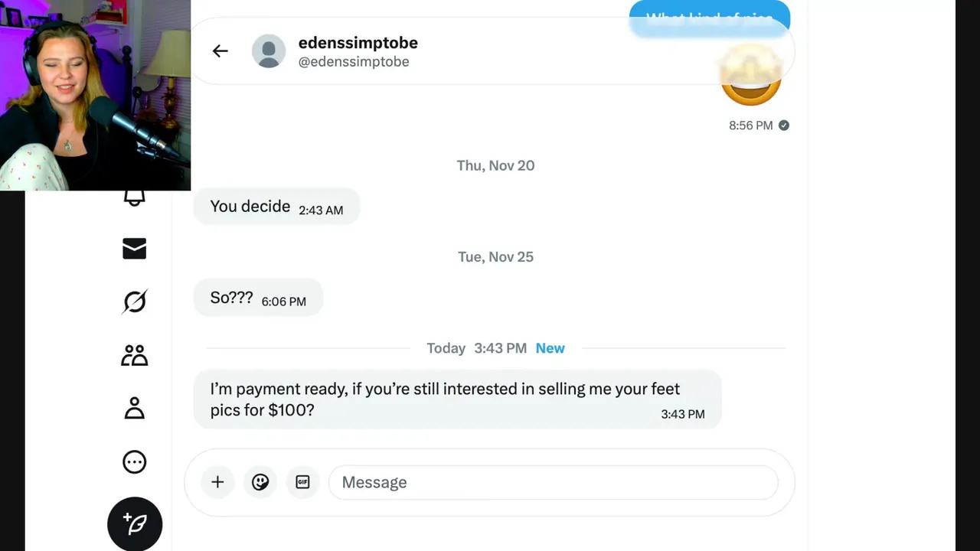Open Profile person icon in sidebar
Image resolution: width=980 pixels, height=551 pixels.
[x=135, y=408]
